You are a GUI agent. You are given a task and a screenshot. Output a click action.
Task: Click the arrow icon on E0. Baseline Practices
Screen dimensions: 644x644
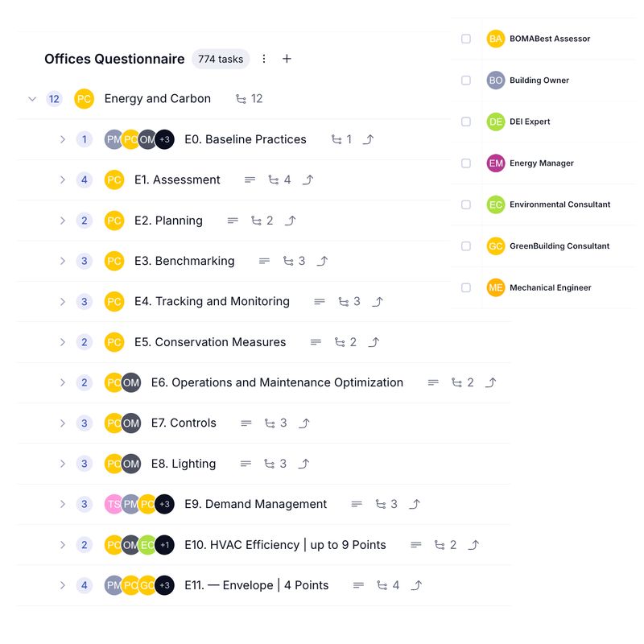point(368,139)
